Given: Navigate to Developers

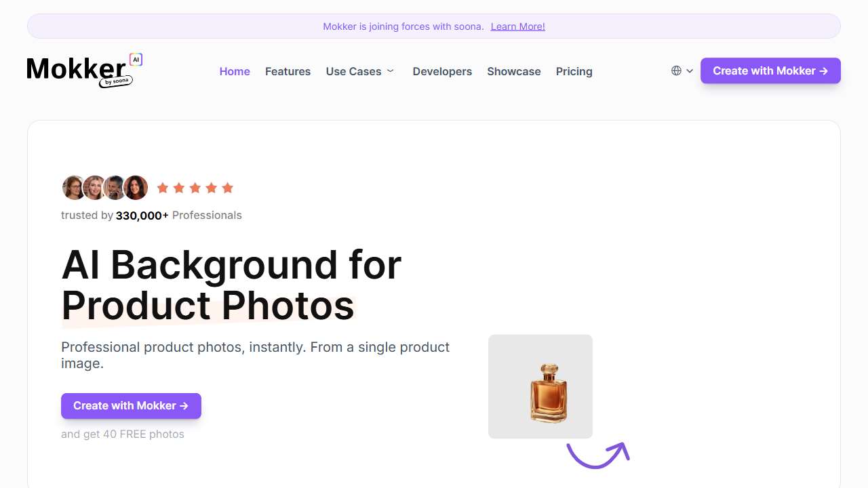Looking at the screenshot, I should tap(442, 71).
